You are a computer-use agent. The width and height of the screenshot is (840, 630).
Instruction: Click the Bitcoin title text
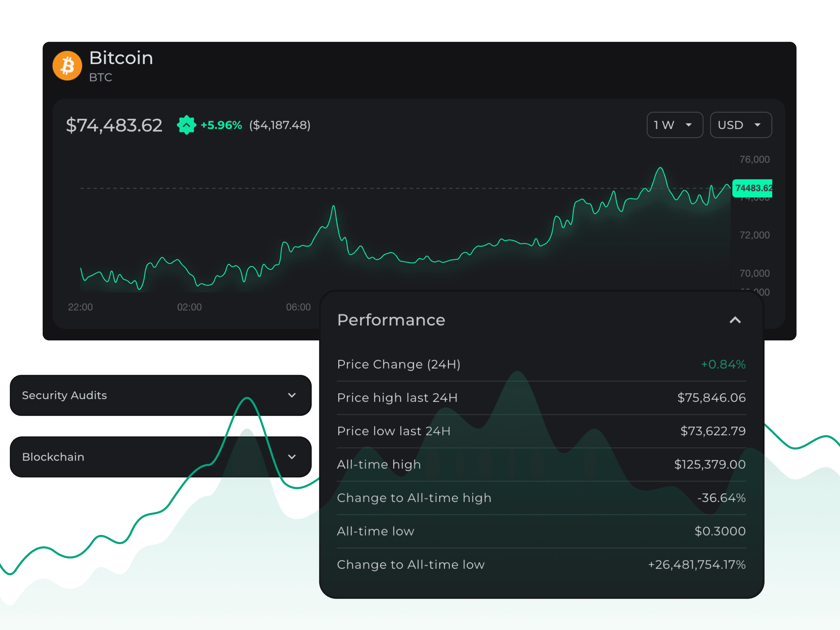coord(121,58)
